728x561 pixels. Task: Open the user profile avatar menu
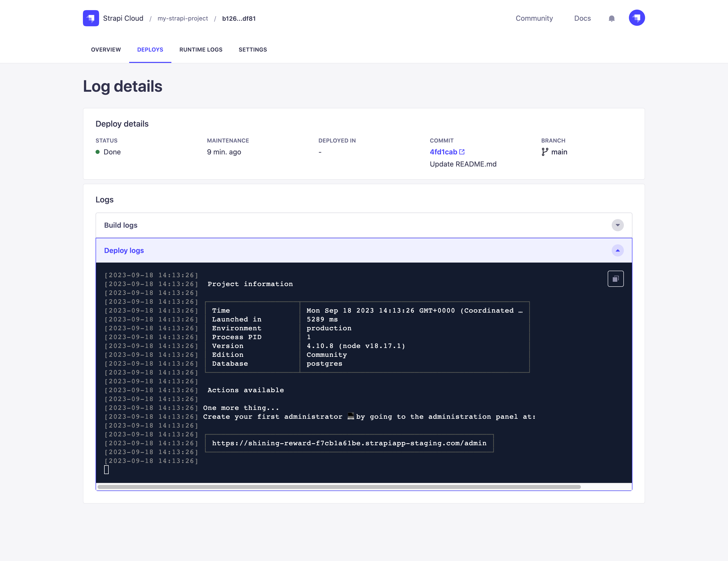637,18
